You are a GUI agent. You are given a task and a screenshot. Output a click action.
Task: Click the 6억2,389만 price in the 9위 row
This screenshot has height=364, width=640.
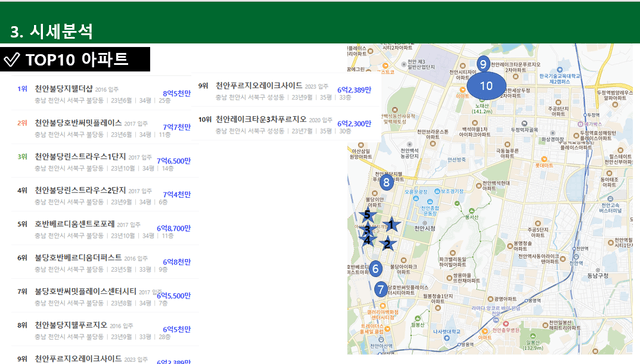coord(354,90)
